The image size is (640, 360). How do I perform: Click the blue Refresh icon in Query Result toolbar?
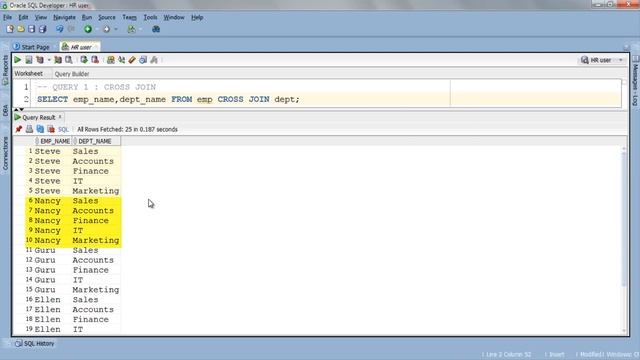pyautogui.click(x=40, y=129)
